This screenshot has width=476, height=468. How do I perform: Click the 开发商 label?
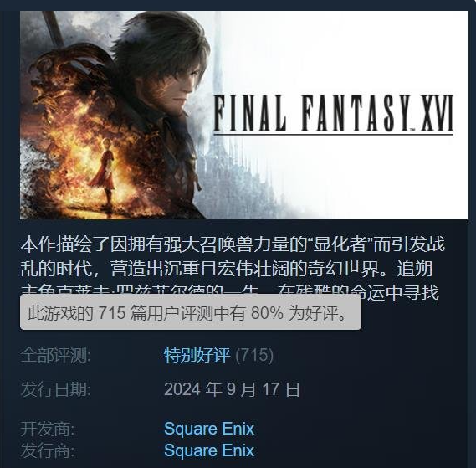[x=48, y=429]
